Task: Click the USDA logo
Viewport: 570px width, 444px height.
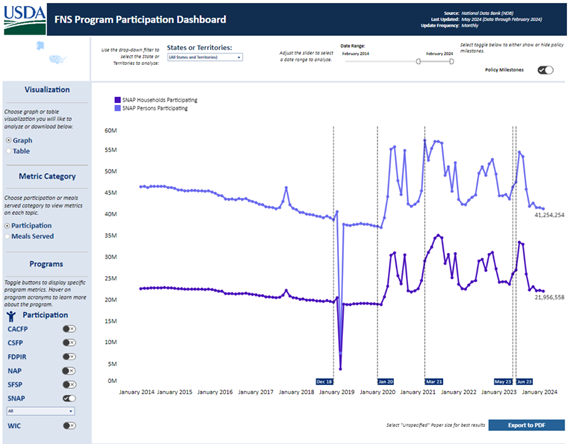Action: click(x=25, y=20)
